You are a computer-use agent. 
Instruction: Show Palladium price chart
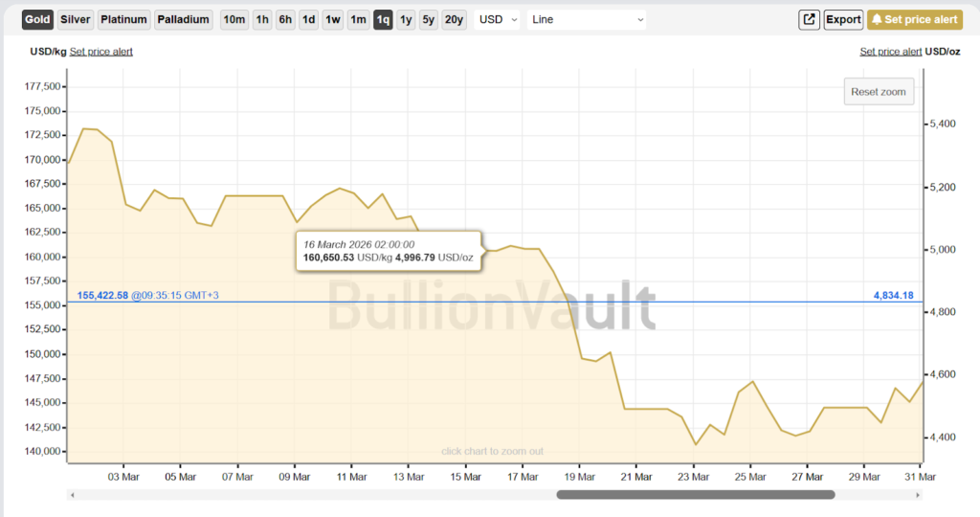pyautogui.click(x=184, y=19)
